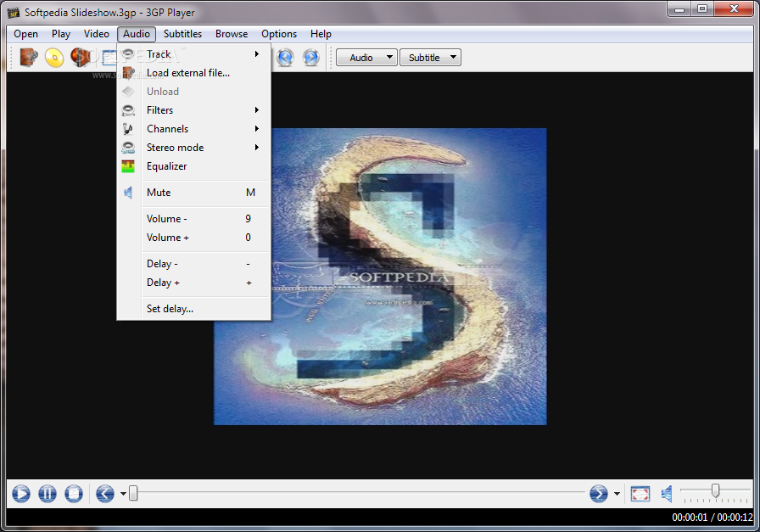Image resolution: width=760 pixels, height=532 pixels.
Task: Minimize the 3GP Player window
Action: pyautogui.click(x=679, y=9)
